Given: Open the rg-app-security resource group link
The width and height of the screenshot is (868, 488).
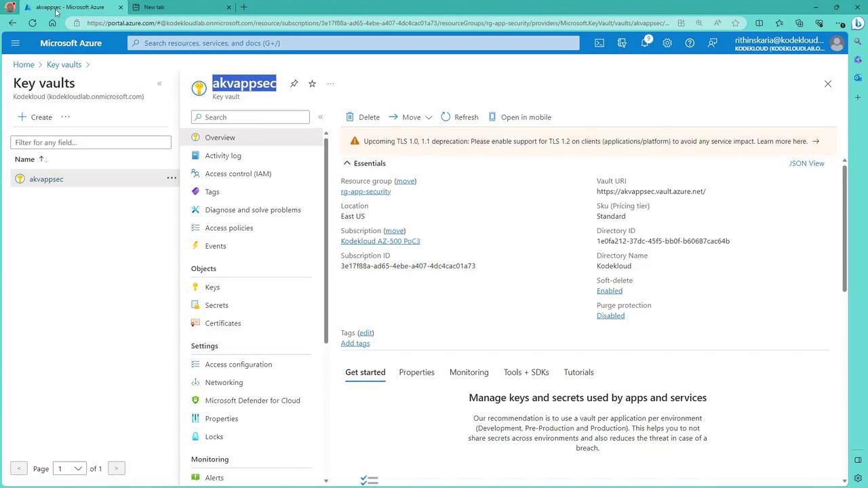Looking at the screenshot, I should pos(366,192).
